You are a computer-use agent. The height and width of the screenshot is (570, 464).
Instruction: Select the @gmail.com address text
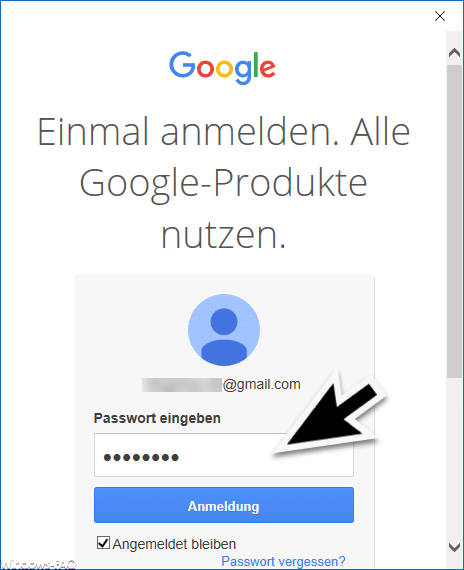click(261, 385)
